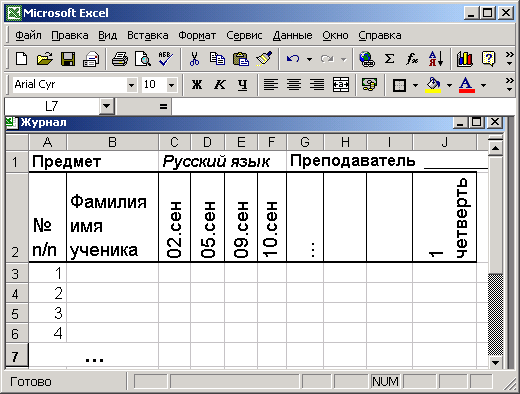Screen dimensions: 520x394
Task: Align text to the left
Action: tap(271, 85)
